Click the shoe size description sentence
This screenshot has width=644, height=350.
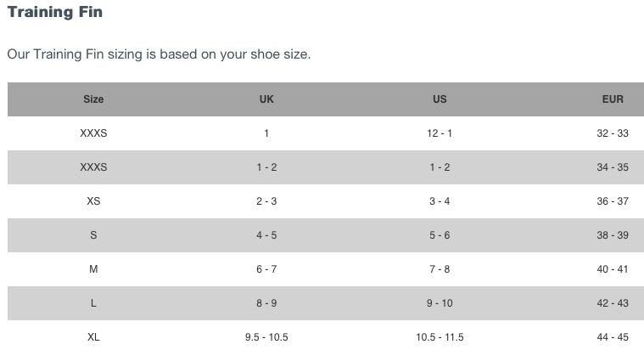tap(159, 54)
